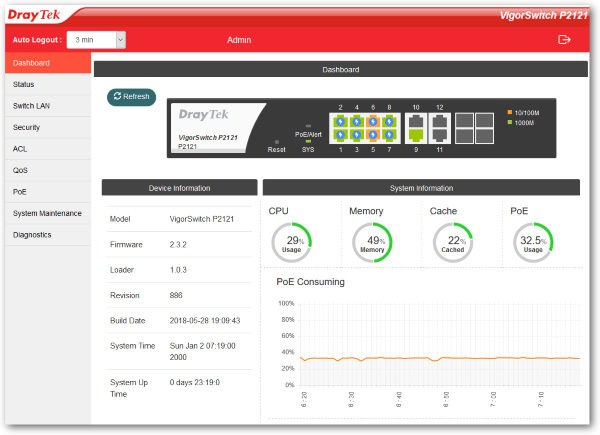Image resolution: width=600 pixels, height=435 pixels.
Task: Click the orange line in PoE Consuming chart
Action: pos(440,358)
